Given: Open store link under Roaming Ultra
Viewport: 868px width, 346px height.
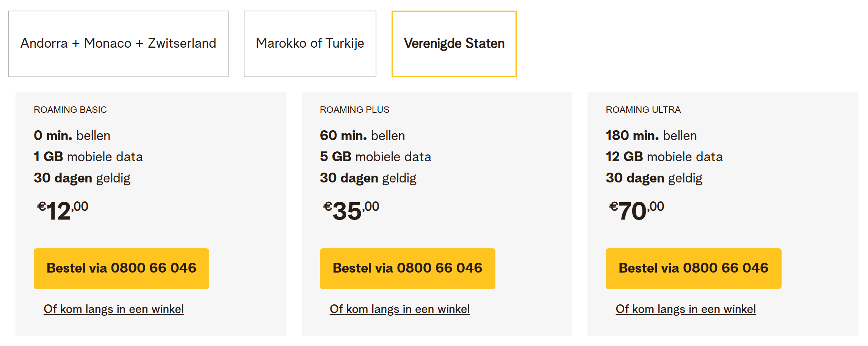Looking at the screenshot, I should click(685, 309).
